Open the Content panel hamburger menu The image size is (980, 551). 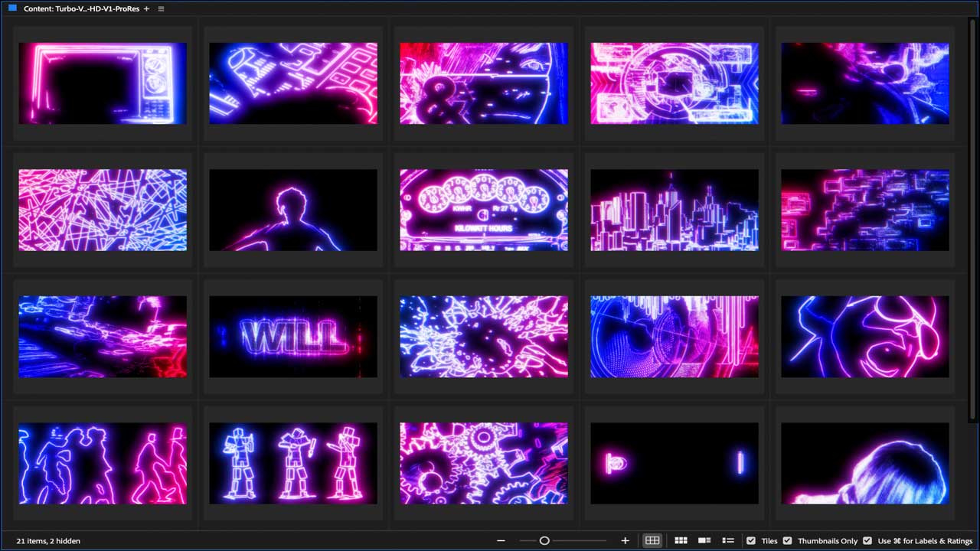click(x=161, y=9)
